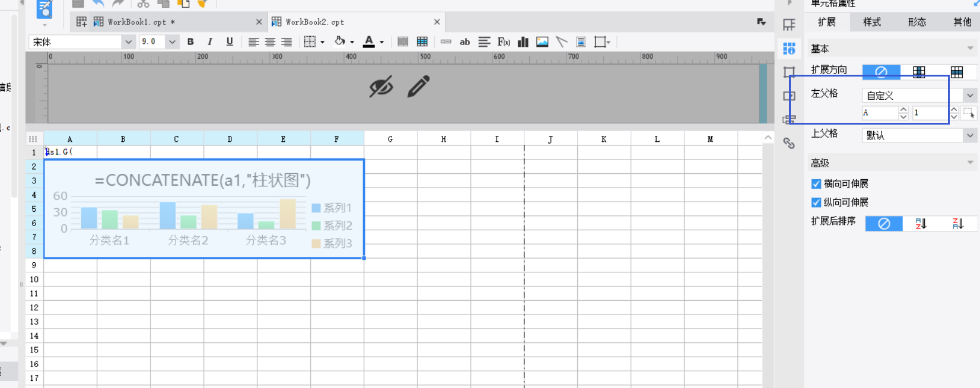Click the unmerge cells grid icon
This screenshot has width=980, height=388.
[422, 42]
